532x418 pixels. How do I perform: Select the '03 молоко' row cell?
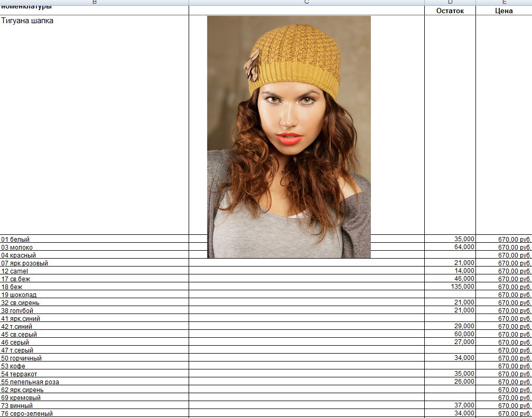click(x=95, y=247)
